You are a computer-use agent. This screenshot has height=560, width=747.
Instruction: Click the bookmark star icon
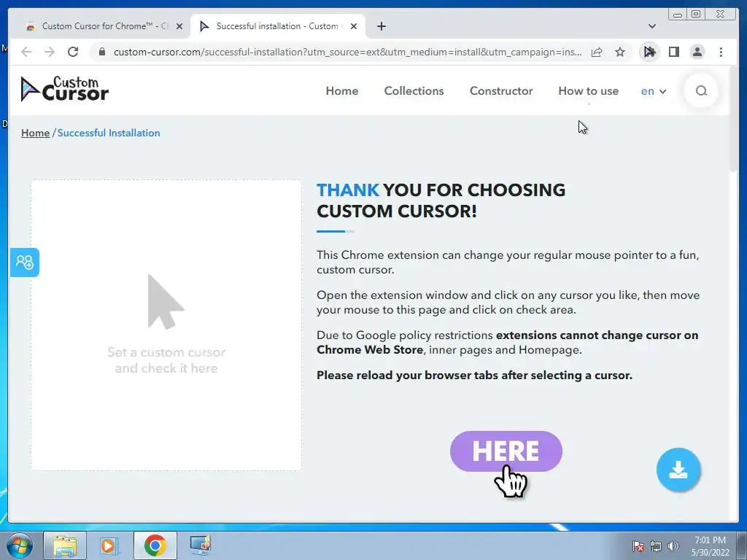tap(620, 52)
